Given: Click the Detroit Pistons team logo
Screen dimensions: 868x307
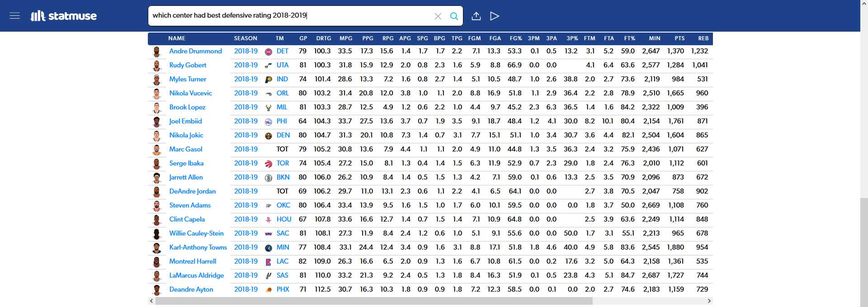Looking at the screenshot, I should [268, 52].
